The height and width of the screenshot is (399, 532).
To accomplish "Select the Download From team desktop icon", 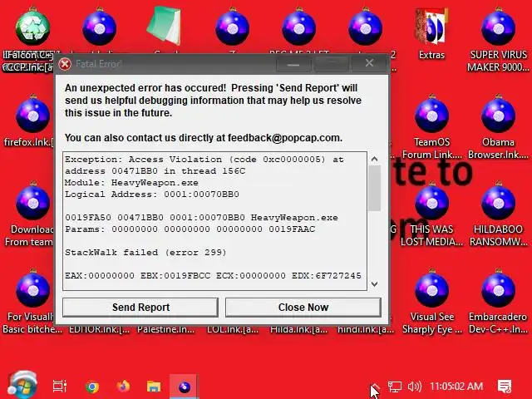I will (32, 214).
